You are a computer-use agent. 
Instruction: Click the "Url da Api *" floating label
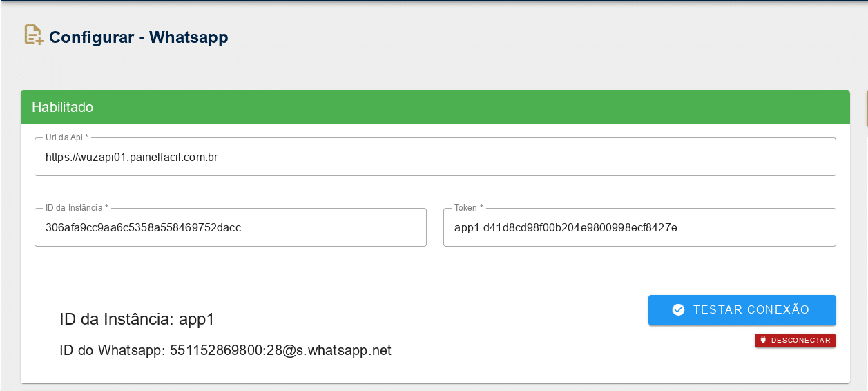[67, 137]
